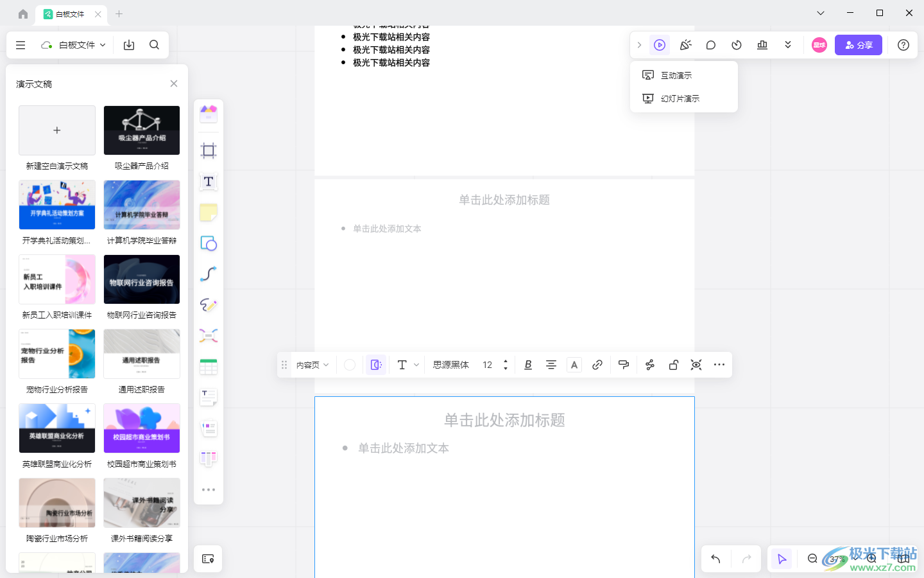Toggle bold formatting
The width and height of the screenshot is (924, 578).
tap(528, 365)
